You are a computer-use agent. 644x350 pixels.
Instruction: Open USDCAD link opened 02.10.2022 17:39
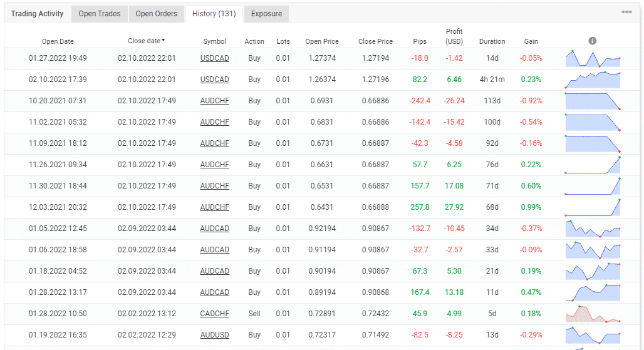tap(214, 80)
